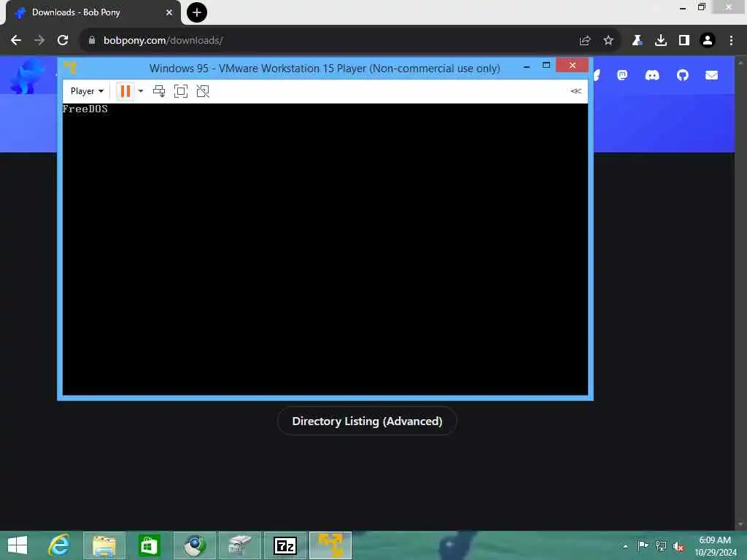Open network status tray icon
This screenshot has width=747, height=560.
tap(661, 545)
